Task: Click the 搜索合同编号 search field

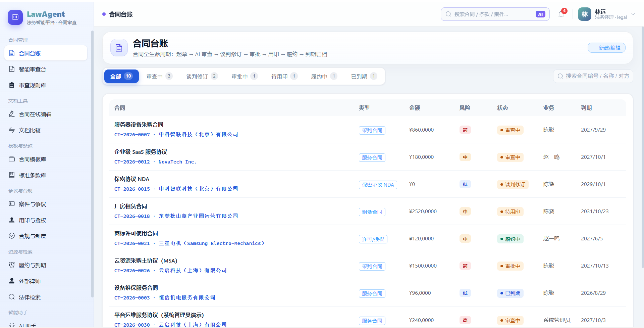Action: point(593,76)
